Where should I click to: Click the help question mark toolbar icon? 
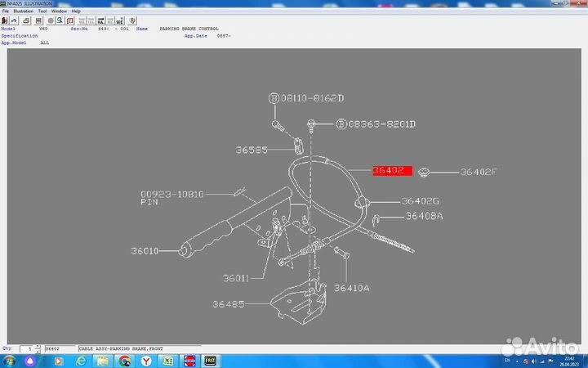click(x=132, y=20)
